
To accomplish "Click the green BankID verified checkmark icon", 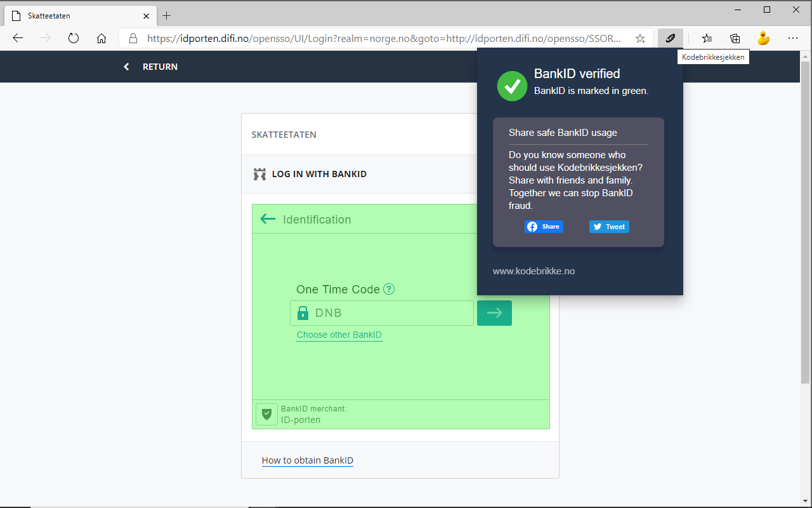I will point(512,86).
